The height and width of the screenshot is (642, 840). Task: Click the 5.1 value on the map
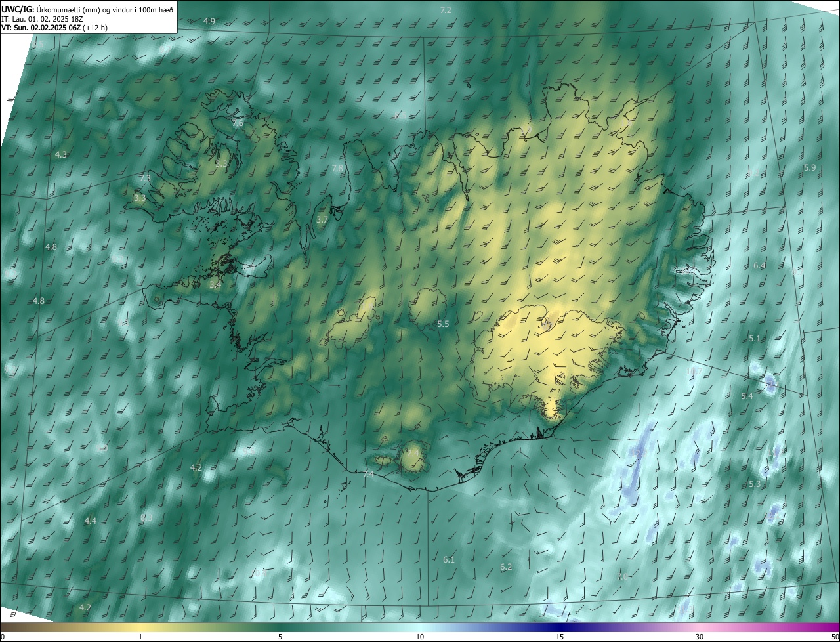point(755,338)
